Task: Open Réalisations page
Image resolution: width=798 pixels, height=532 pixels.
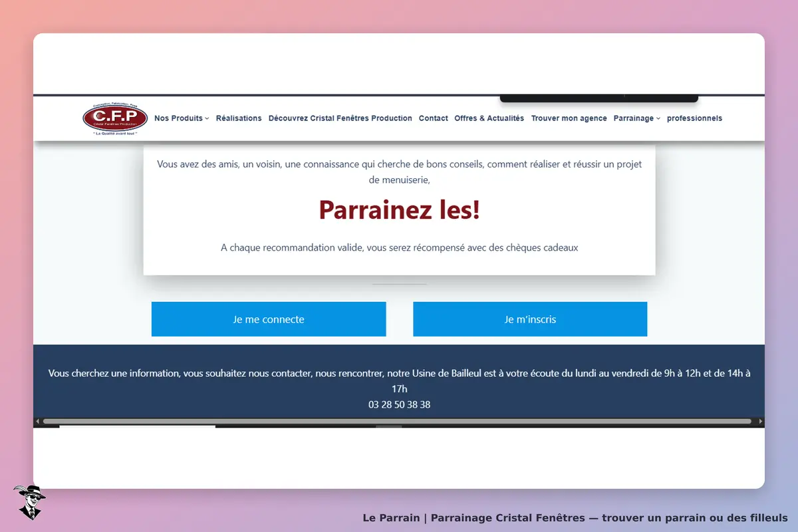Action: click(x=239, y=118)
